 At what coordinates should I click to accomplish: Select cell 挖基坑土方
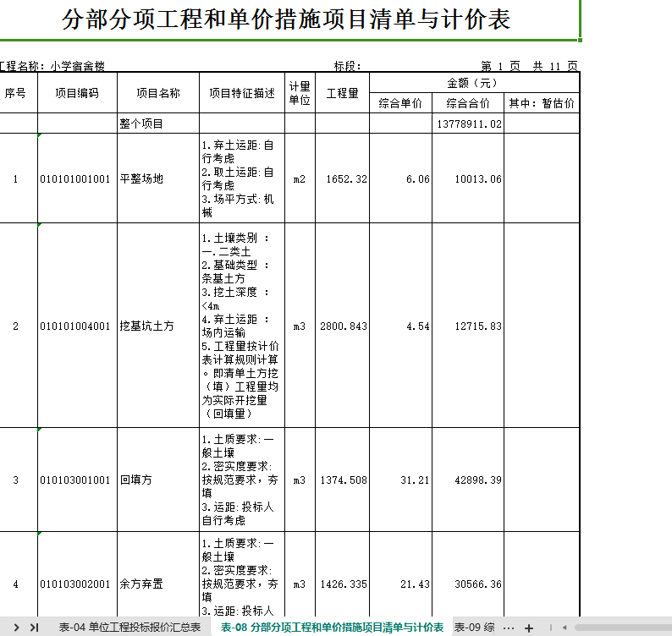(158, 326)
